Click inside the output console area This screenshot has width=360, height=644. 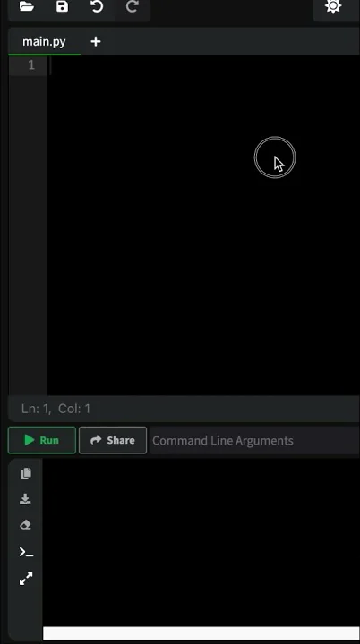[x=201, y=542]
